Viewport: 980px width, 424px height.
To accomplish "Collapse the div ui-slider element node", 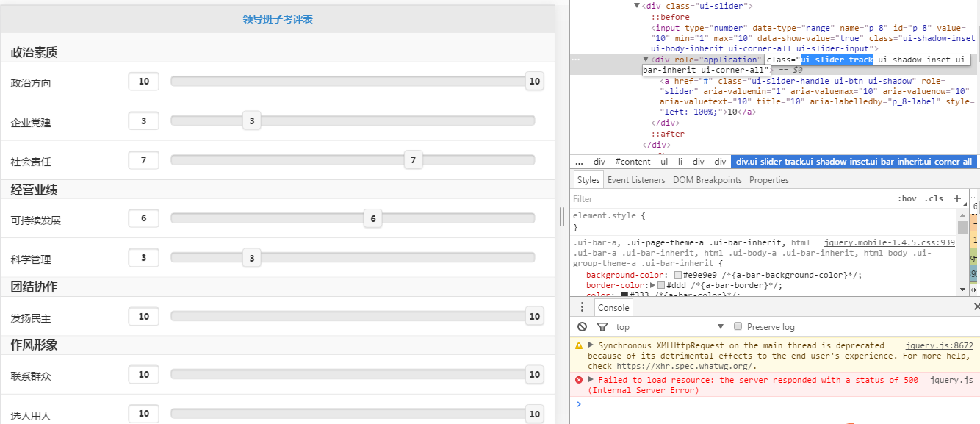I will click(x=637, y=5).
